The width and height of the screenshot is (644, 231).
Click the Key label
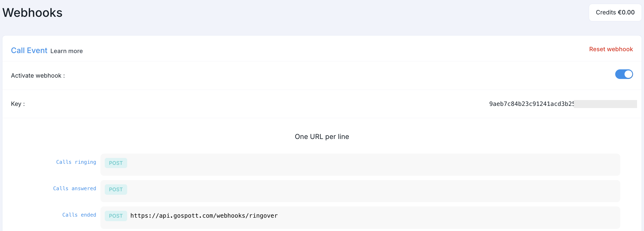18,104
